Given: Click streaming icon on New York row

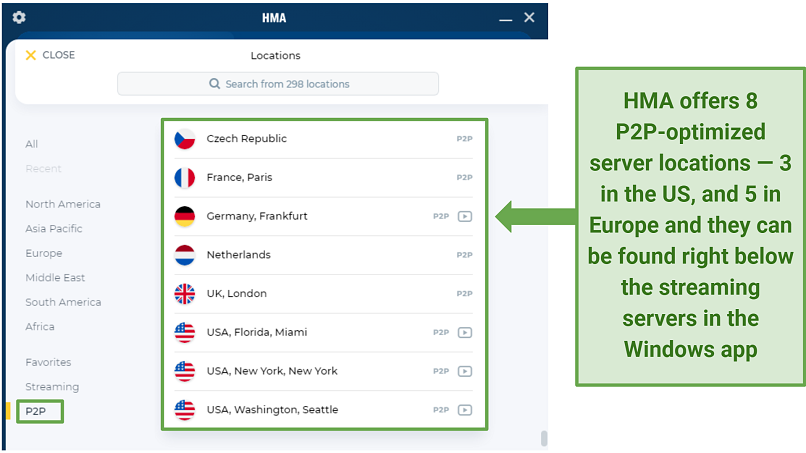Looking at the screenshot, I should (x=465, y=371).
